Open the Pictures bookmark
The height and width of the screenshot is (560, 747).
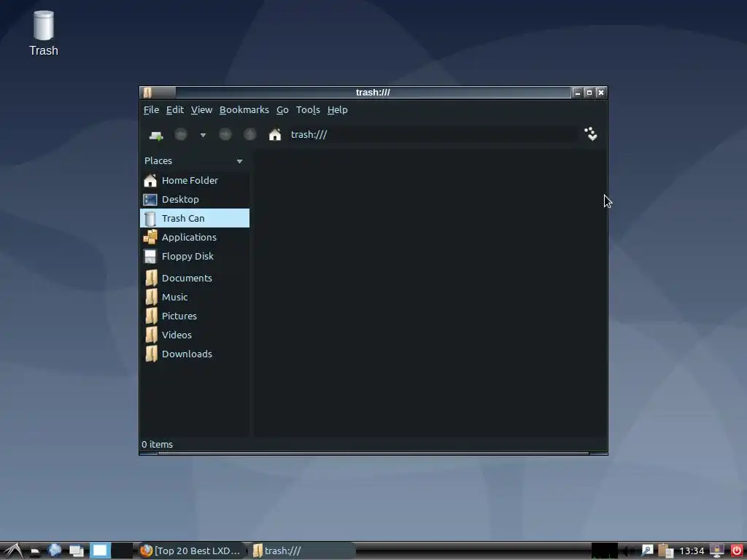click(195, 316)
